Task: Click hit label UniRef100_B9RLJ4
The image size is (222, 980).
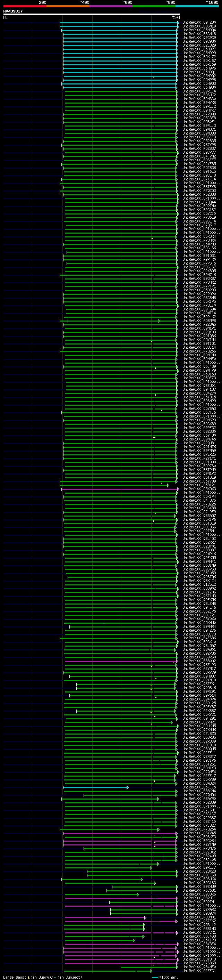Action: (199, 91)
